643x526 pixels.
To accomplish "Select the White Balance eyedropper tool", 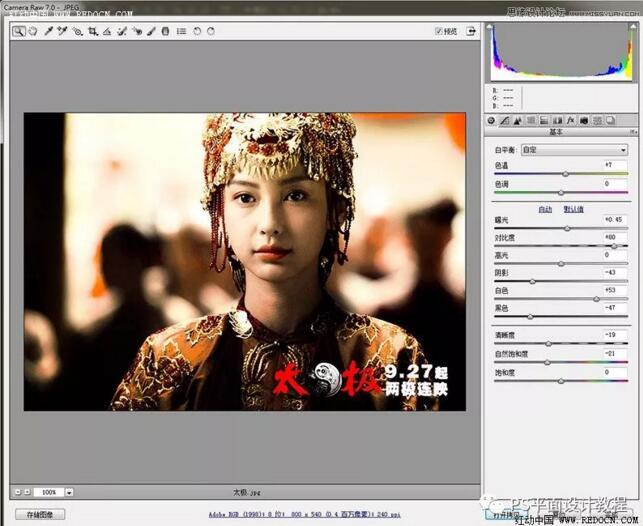I will [x=48, y=31].
